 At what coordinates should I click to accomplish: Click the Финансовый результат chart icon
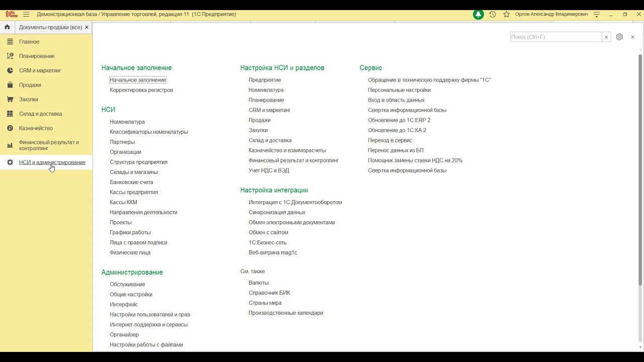[x=10, y=145]
